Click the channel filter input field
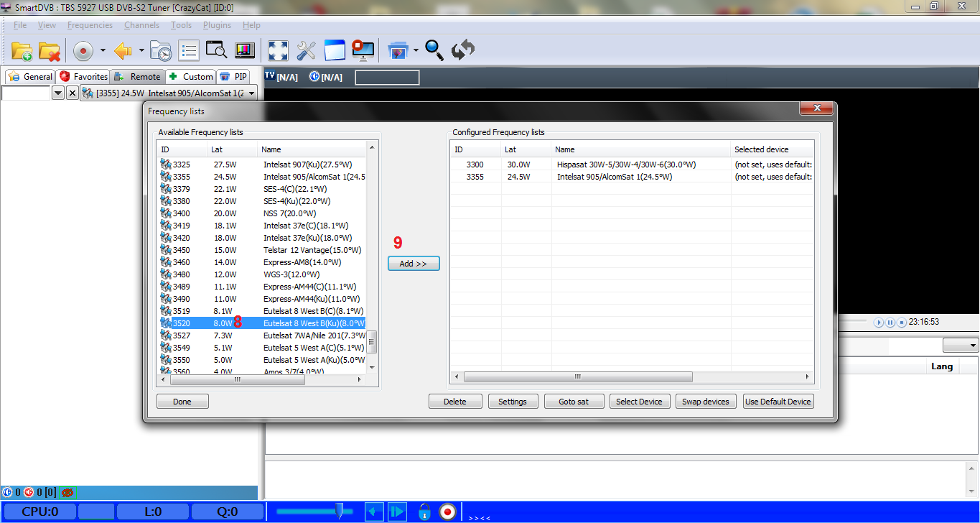980x523 pixels. pos(26,93)
